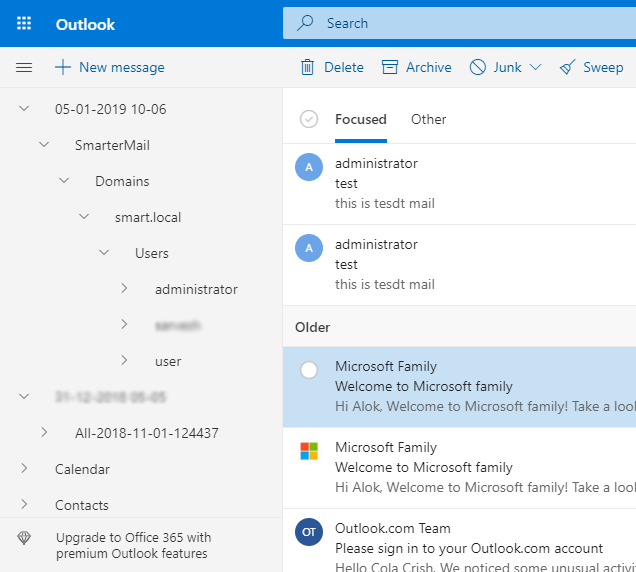Screen dimensions: 636x572
Task: Select the Calendar folder name
Action: pos(82,469)
